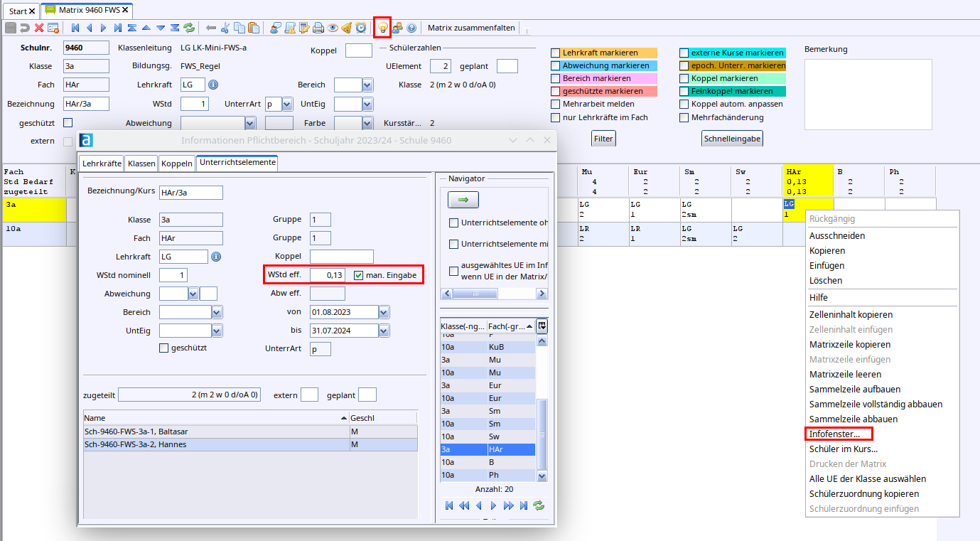Screen dimensions: 980x541
Task: Click the undo arrow toolbar icon
Action: (x=25, y=28)
